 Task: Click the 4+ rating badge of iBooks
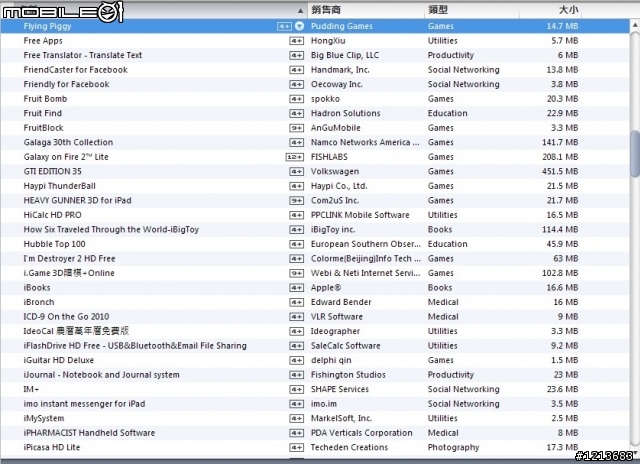tap(296, 288)
